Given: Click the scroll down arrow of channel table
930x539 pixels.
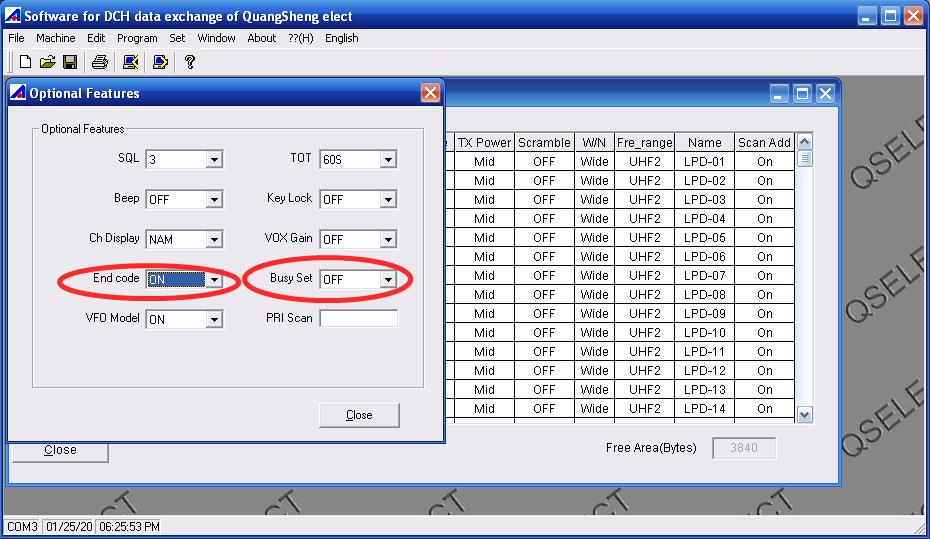Looking at the screenshot, I should coord(804,415).
